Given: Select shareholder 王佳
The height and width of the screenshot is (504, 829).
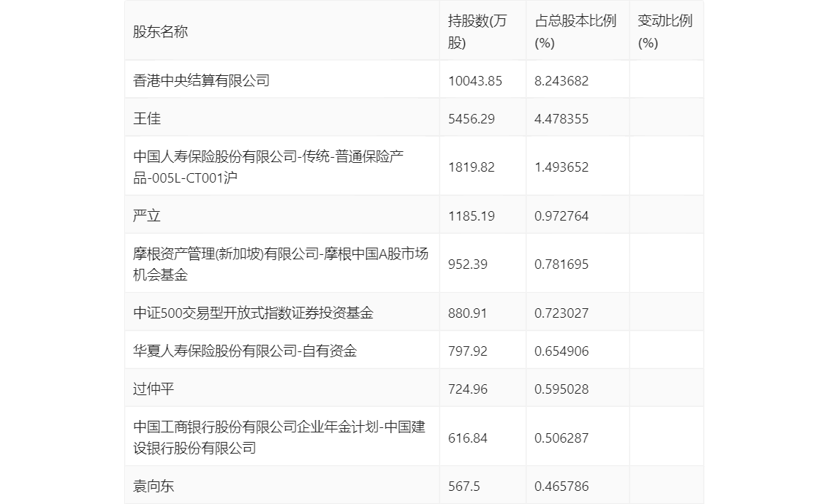Looking at the screenshot, I should click(146, 119).
